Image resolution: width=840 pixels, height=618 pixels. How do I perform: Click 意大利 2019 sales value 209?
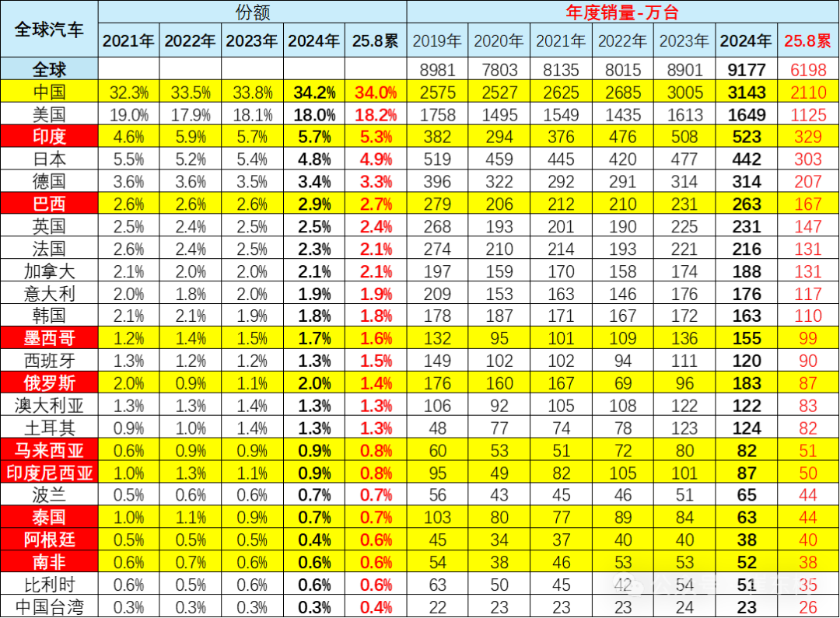coord(437,294)
